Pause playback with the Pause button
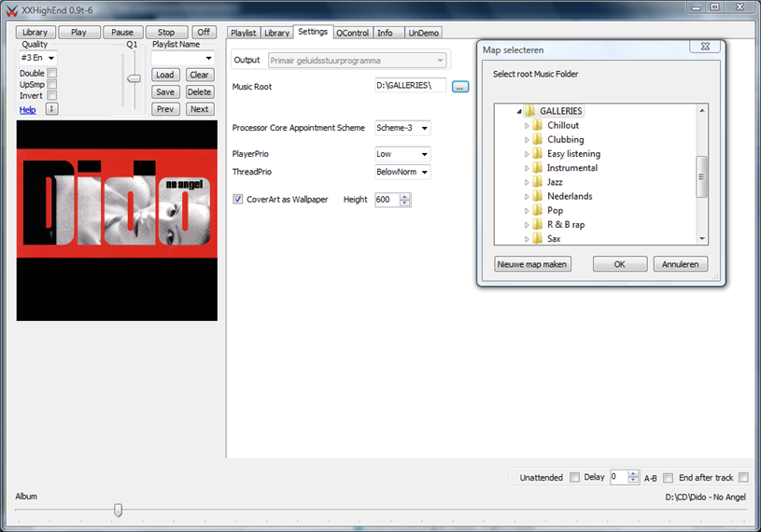This screenshot has width=761, height=532. coord(122,32)
